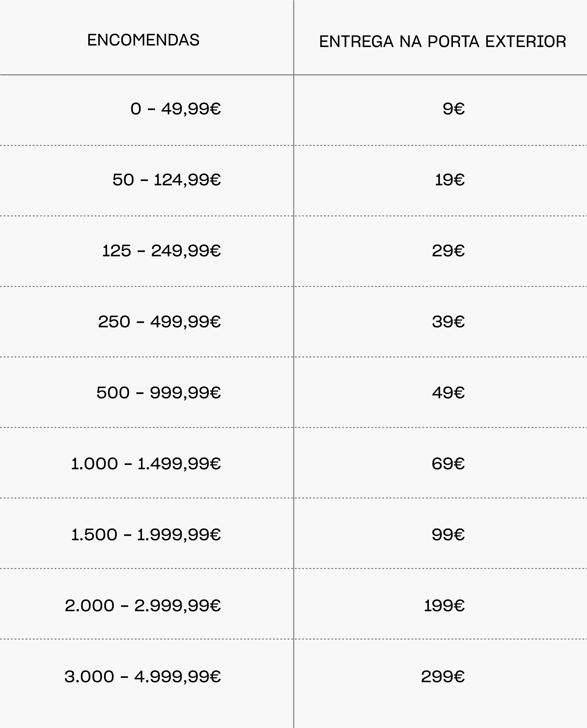Click the ENTREGA NA PORTA EXTERIOR header
The image size is (587, 728).
point(443,42)
